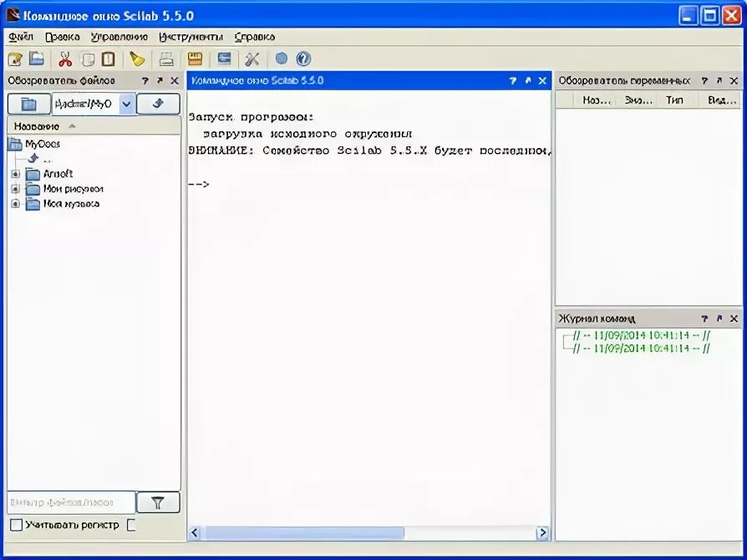747x560 pixels.
Task: Close the Командное окно console panel
Action: [542, 81]
